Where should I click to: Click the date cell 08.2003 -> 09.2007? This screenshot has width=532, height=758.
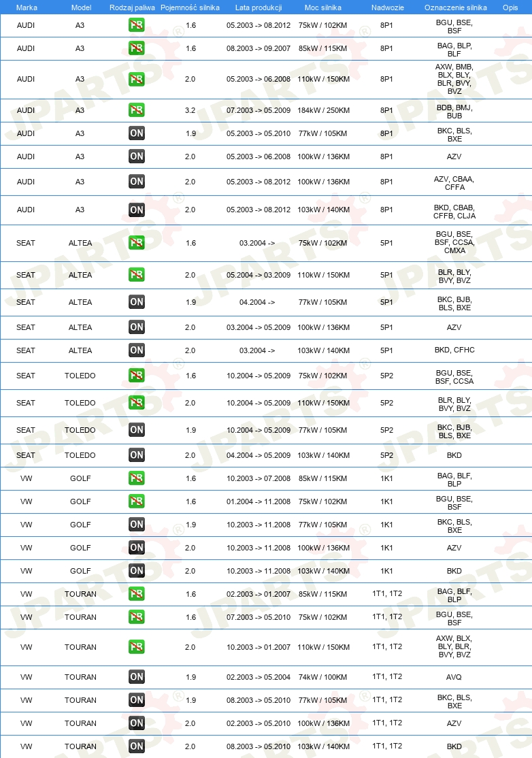pyautogui.click(x=259, y=48)
